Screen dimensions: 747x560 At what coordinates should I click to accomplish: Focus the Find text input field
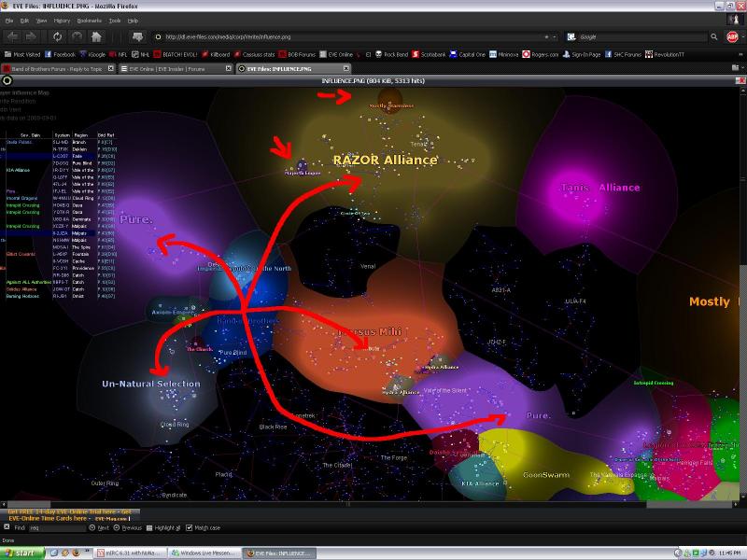pyautogui.click(x=57, y=527)
